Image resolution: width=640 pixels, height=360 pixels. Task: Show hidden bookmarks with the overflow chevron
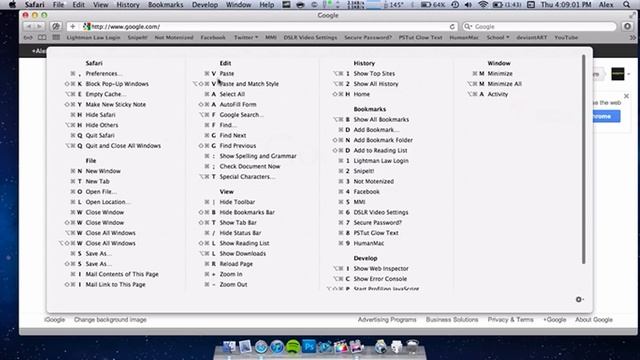click(x=633, y=38)
